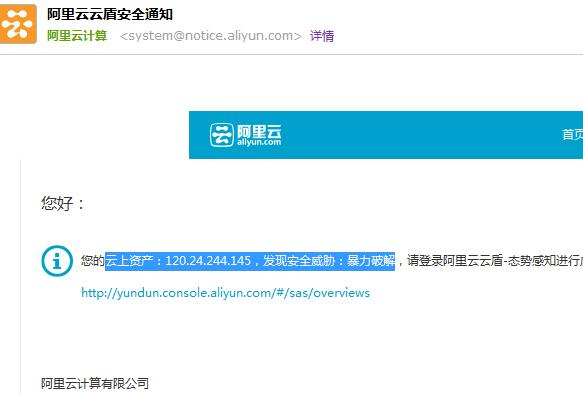Click the 请登录阿里云云盾 text after the selection
Image resolution: width=583 pixels, height=394 pixels.
[455, 261]
